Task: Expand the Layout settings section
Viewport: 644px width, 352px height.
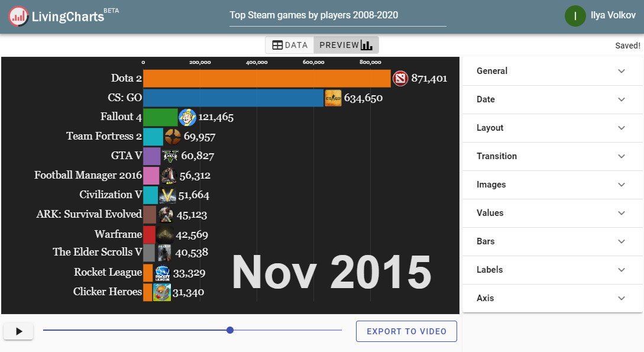Action: tap(552, 128)
